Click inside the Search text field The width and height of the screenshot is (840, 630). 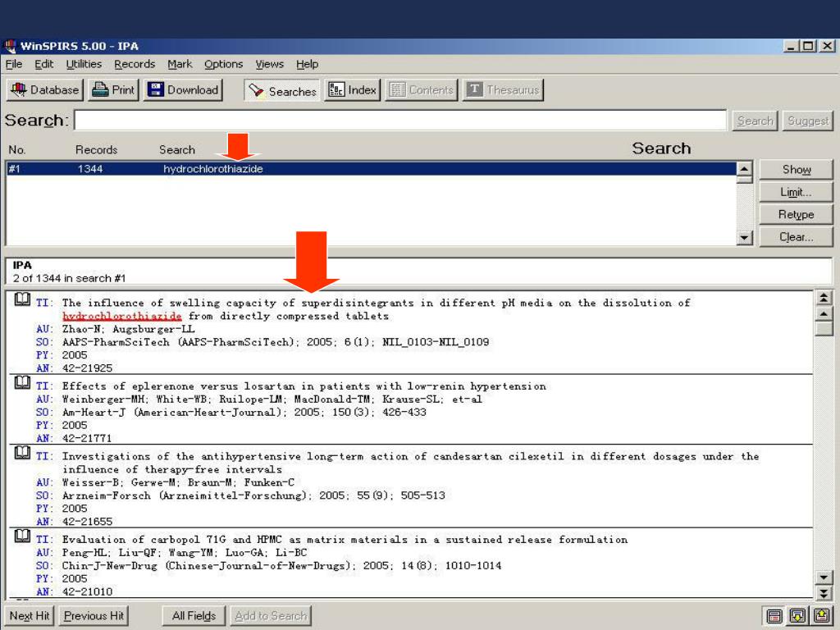tap(400, 121)
